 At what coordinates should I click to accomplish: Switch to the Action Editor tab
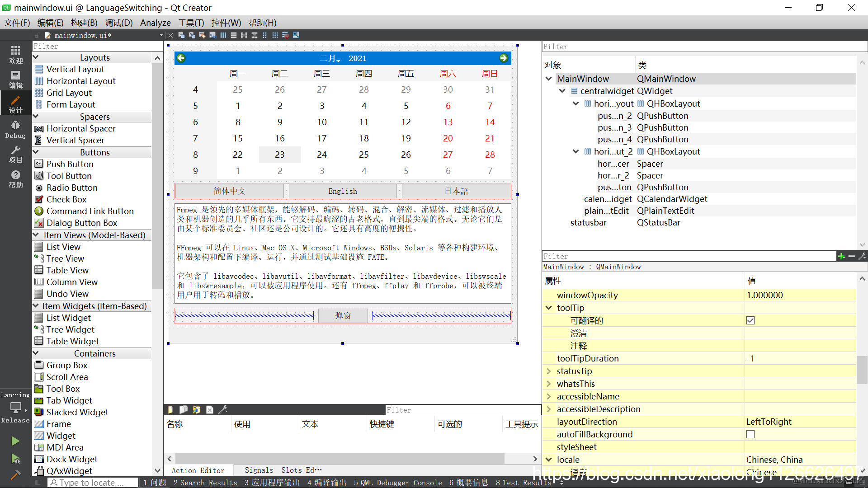coord(198,470)
